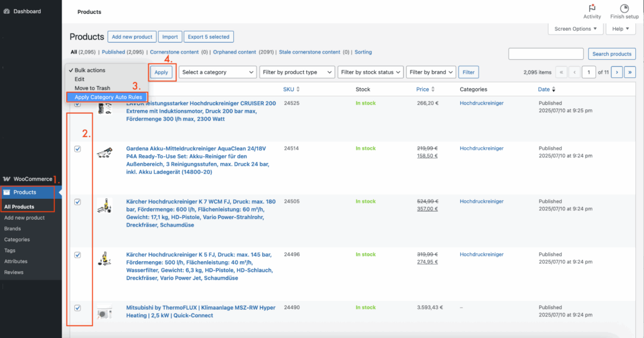Expand the Help panel
This screenshot has width=644, height=338.
click(x=621, y=29)
